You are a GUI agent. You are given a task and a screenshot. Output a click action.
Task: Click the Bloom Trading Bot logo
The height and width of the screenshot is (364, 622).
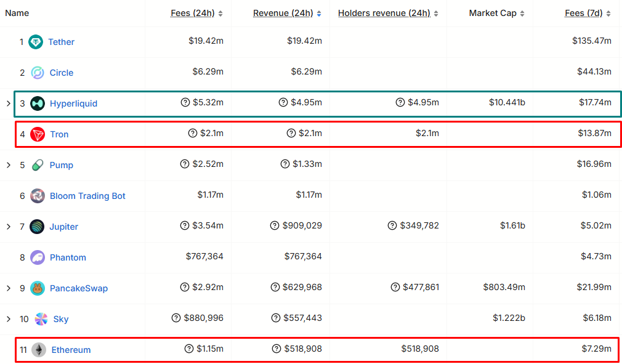tap(38, 196)
